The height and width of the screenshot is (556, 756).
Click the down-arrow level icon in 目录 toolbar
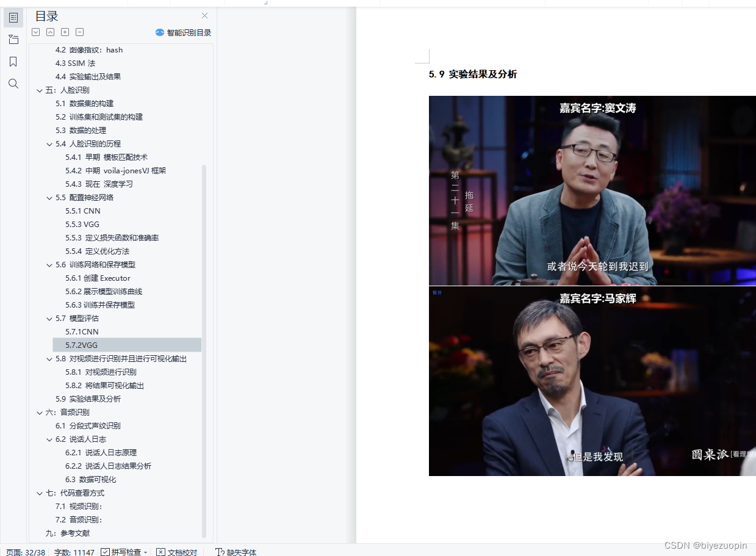pos(36,32)
